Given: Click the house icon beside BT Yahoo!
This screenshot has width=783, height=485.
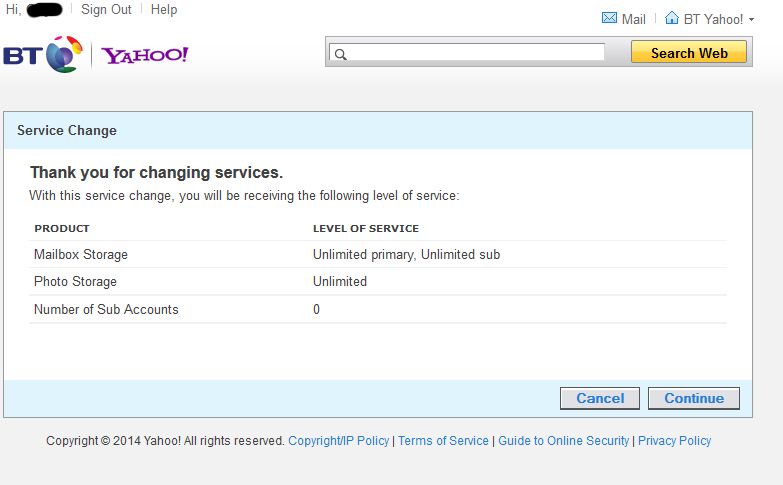Looking at the screenshot, I should coord(672,19).
